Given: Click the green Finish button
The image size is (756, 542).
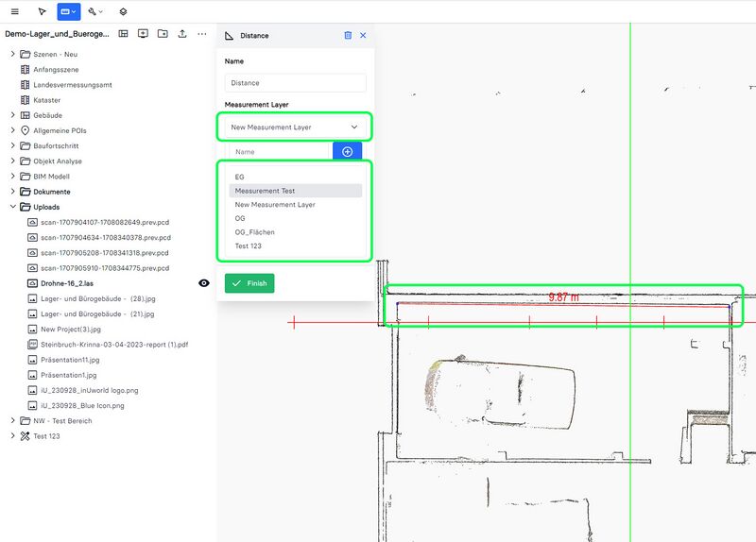Looking at the screenshot, I should [x=249, y=283].
